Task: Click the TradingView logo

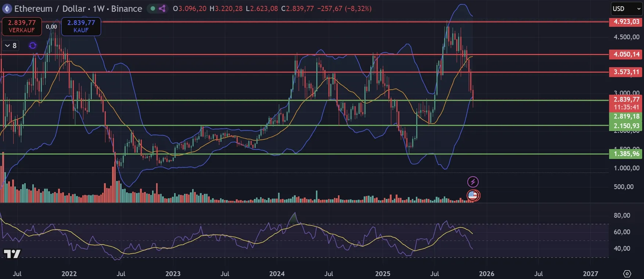Action: coord(12,254)
